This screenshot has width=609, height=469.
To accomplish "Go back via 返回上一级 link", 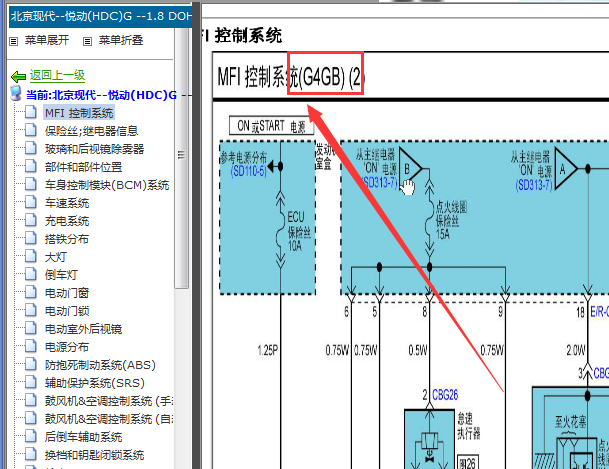I will coord(57,75).
